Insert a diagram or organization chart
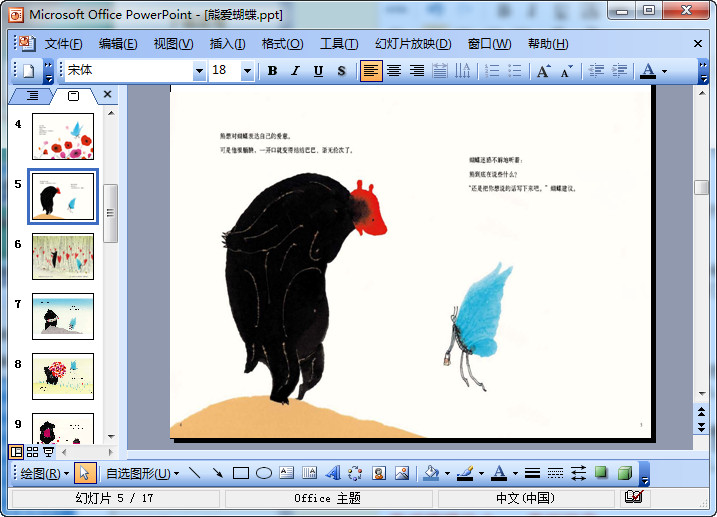The image size is (717, 517). click(x=355, y=473)
